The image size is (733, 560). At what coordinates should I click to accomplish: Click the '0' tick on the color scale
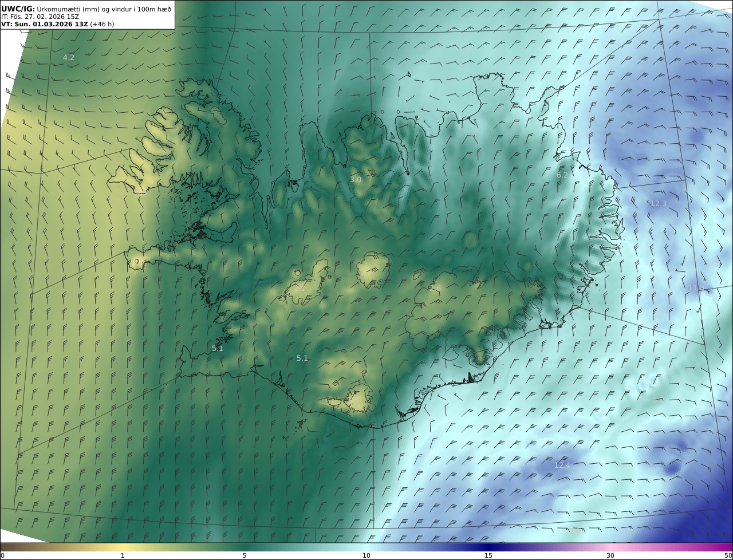tap(2, 555)
